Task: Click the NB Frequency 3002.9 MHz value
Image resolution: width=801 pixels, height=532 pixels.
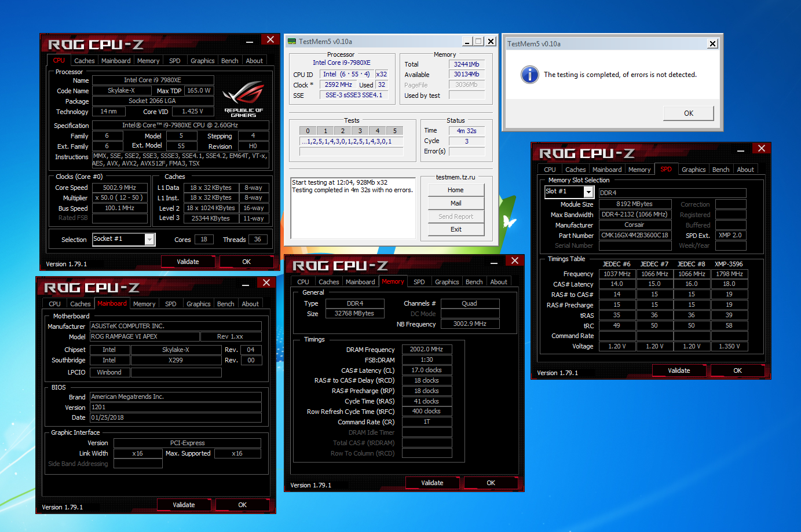Action: [470, 324]
